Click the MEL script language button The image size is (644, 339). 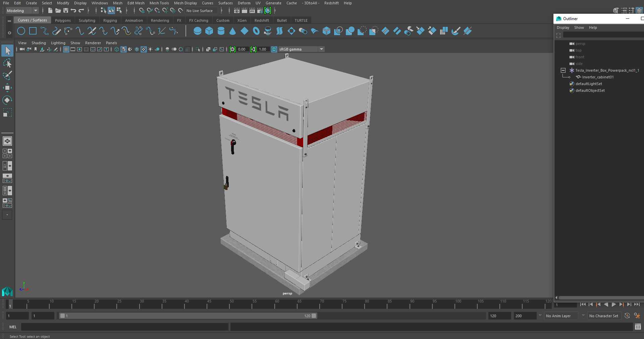tap(13, 327)
